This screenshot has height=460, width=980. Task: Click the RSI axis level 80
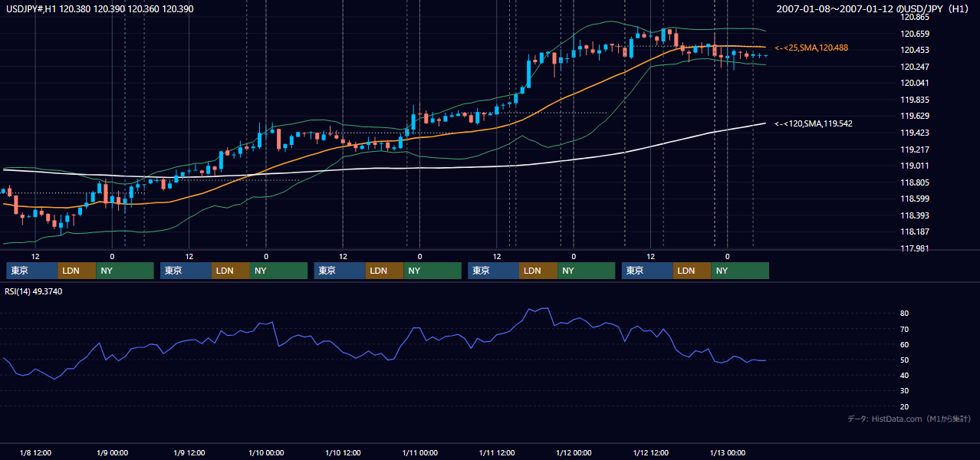click(905, 314)
